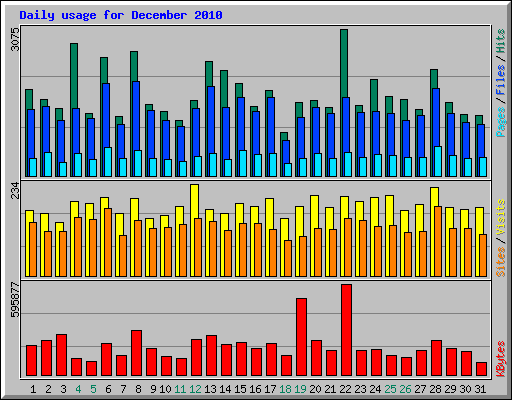The image size is (512, 400).
Task: Click day 8 on the x-axis
Action: tap(138, 389)
